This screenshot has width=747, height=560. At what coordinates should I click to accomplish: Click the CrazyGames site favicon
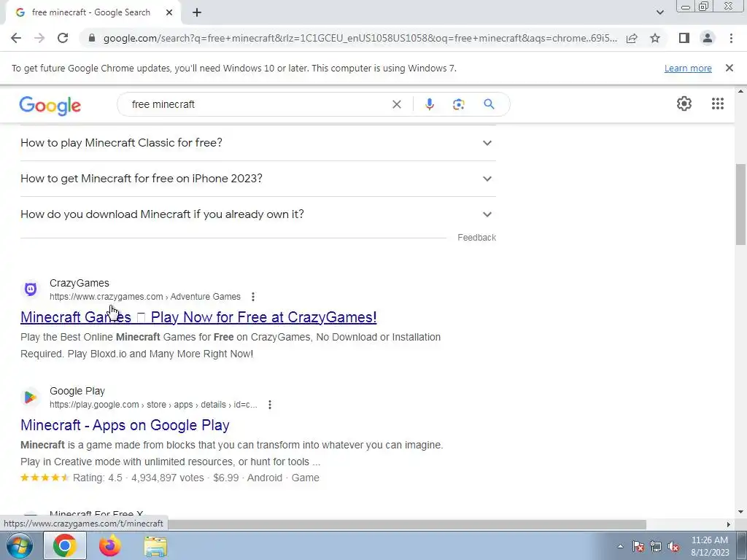(x=31, y=289)
